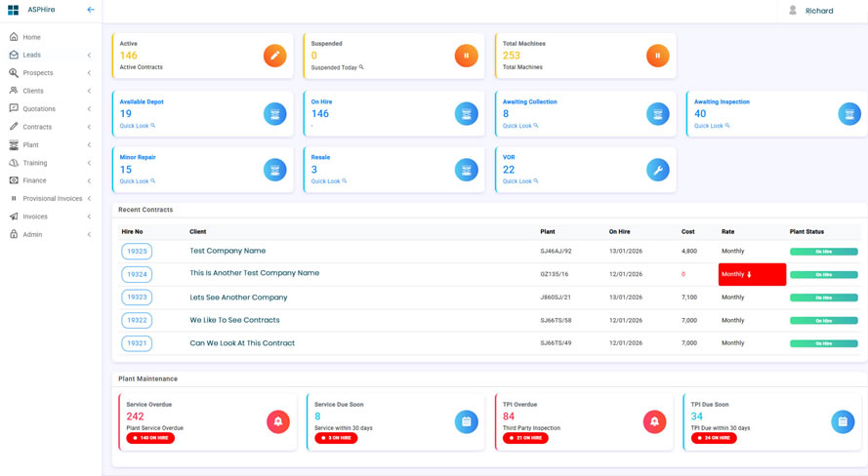
Task: Expand the Finance sidebar submenu
Action: [x=89, y=180]
